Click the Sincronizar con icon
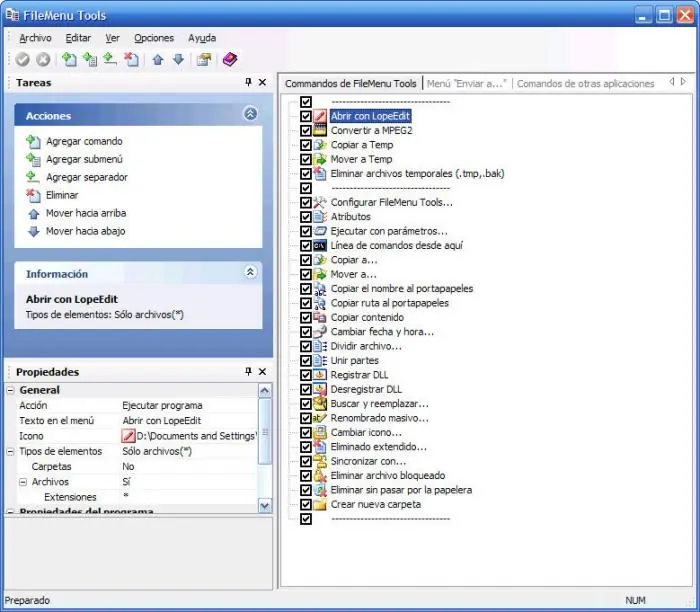This screenshot has height=612, width=700. [x=320, y=461]
